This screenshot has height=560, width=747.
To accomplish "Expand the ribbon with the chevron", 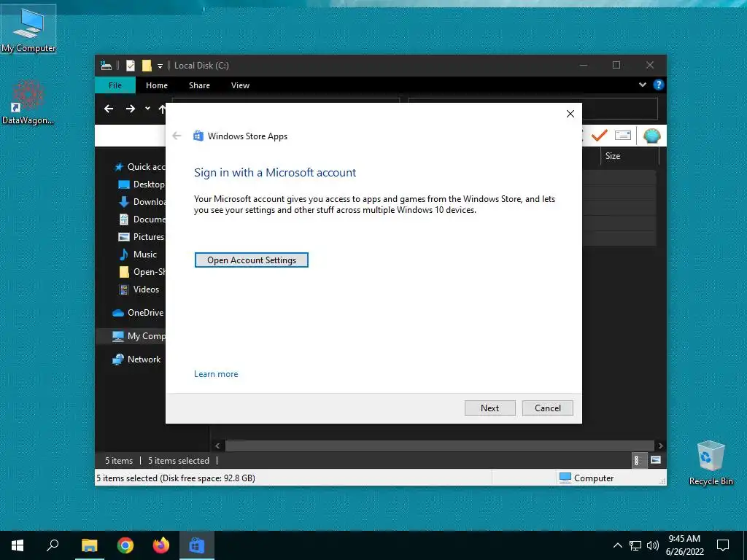I will pos(642,85).
